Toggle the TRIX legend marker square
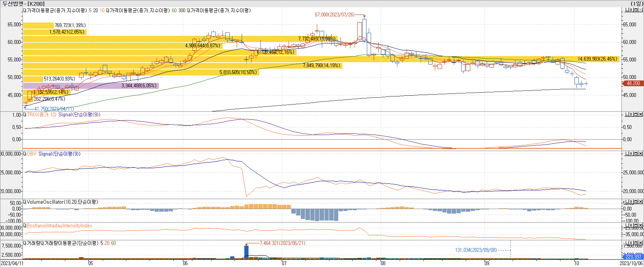 coord(24,115)
